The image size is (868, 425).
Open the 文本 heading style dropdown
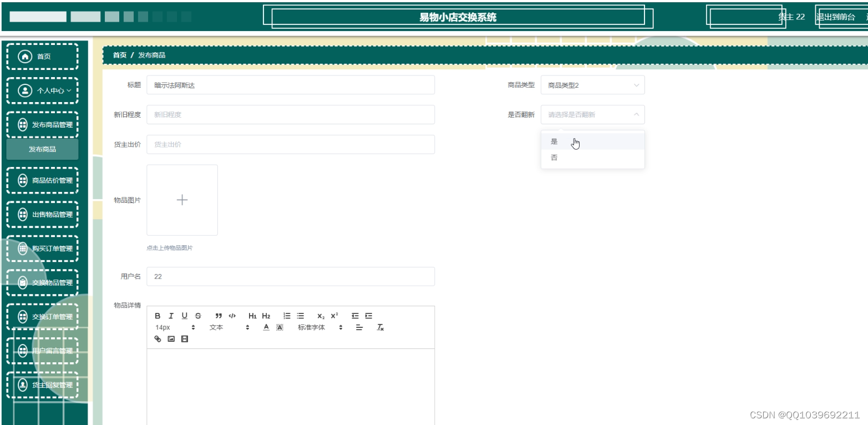[x=229, y=327]
